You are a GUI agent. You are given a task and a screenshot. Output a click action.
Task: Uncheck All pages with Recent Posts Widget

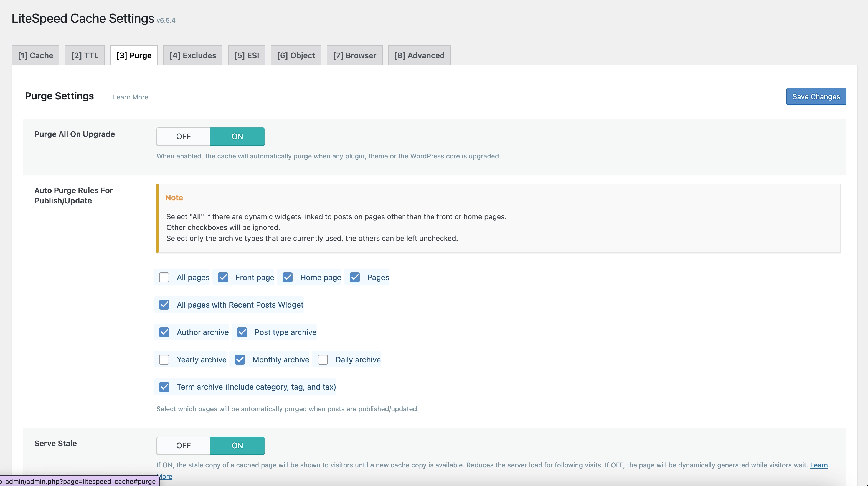point(164,305)
